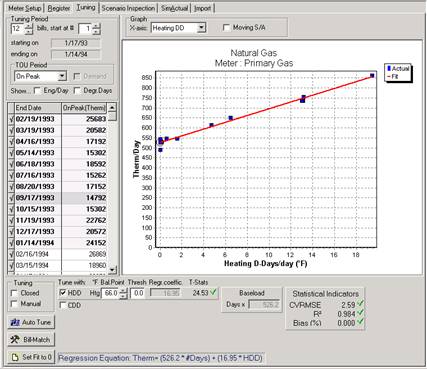Click the Actual marker in graph legend
Screen dimensions: 427x369
[389, 68]
